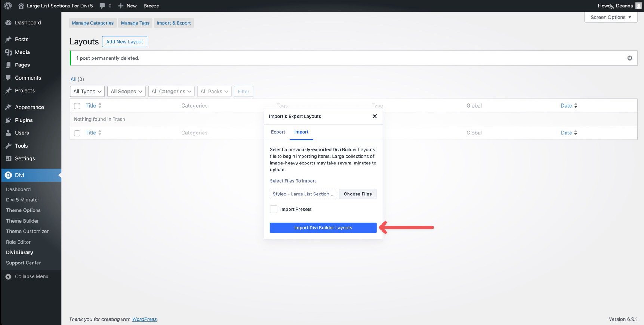
Task: Click Add New Layout button
Action: click(124, 41)
